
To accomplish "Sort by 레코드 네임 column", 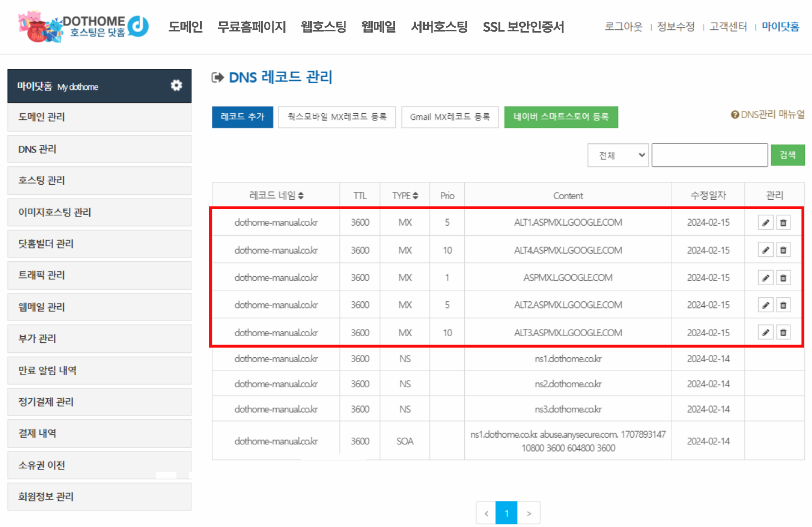I will point(276,196).
